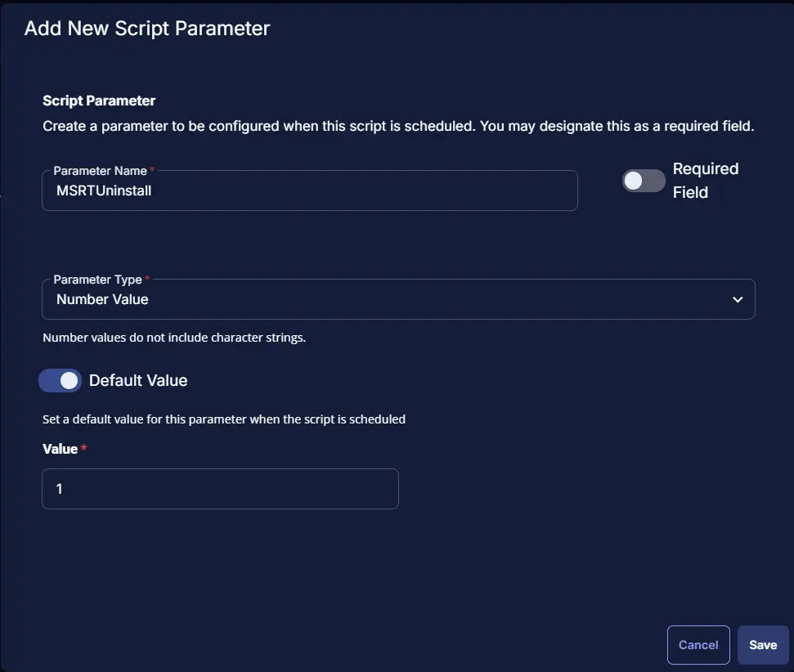Click the default Value input box
794x672 pixels.
click(x=220, y=489)
